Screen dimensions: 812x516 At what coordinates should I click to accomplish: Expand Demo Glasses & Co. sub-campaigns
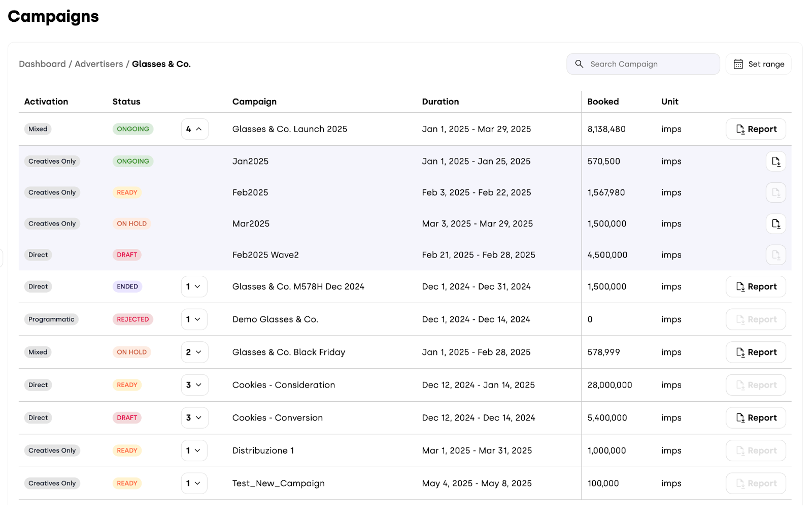(x=194, y=319)
